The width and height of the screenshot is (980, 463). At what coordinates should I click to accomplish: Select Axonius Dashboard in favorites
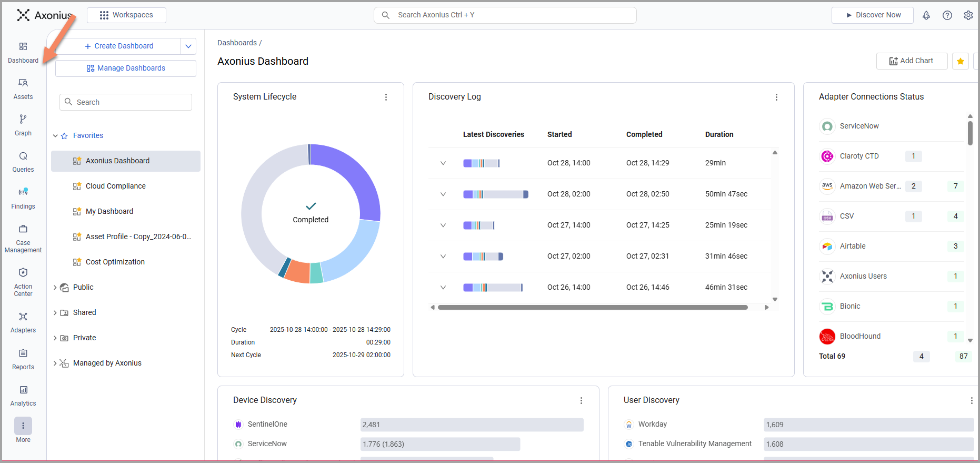click(126, 161)
